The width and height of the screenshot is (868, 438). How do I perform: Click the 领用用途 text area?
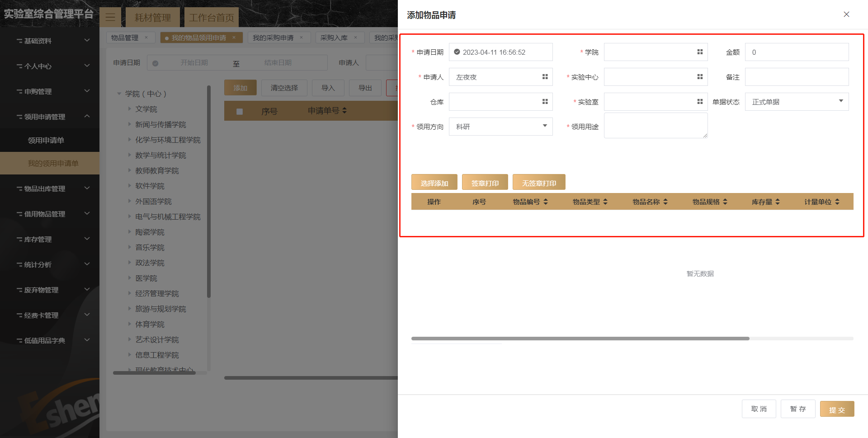point(655,126)
